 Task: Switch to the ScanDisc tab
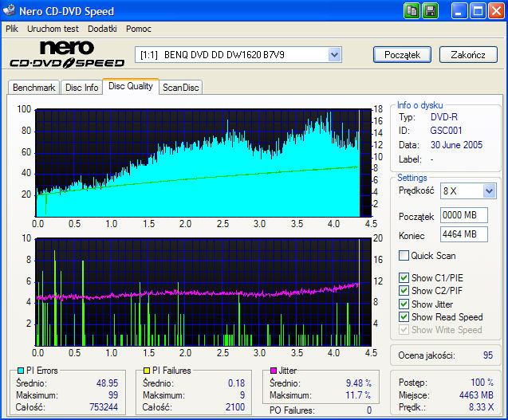pos(181,88)
